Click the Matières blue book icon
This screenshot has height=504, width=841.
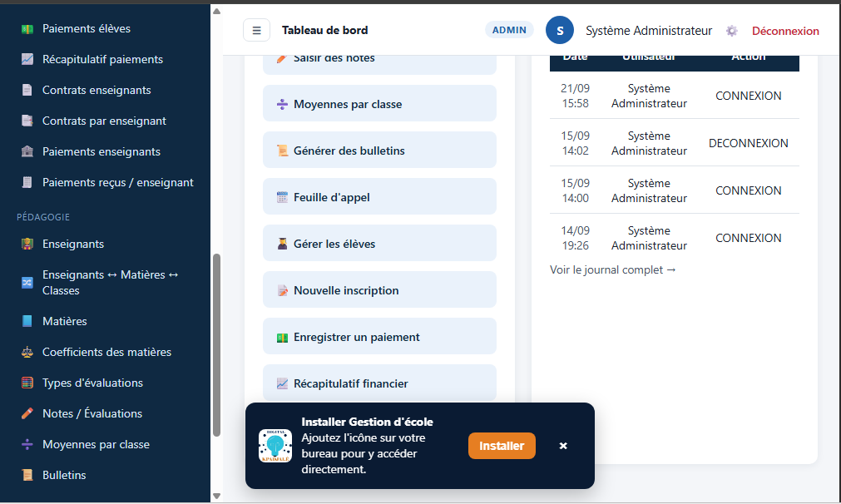pos(27,321)
